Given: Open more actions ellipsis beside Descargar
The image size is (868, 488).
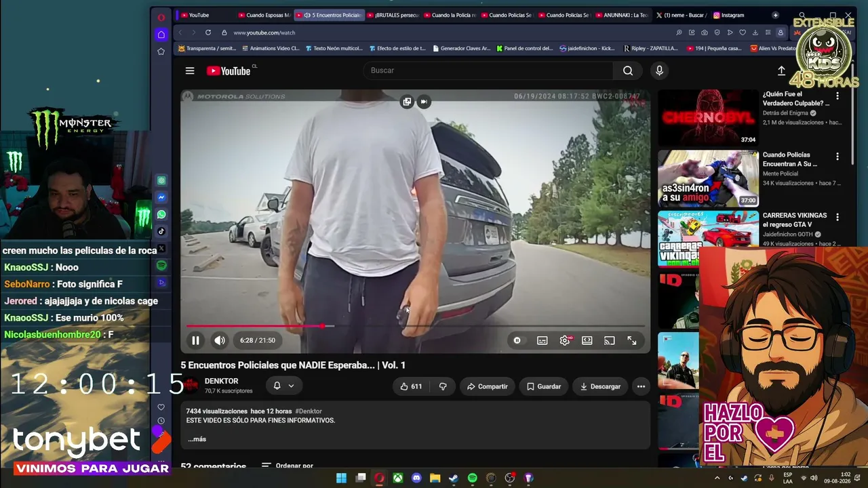Looking at the screenshot, I should (641, 386).
